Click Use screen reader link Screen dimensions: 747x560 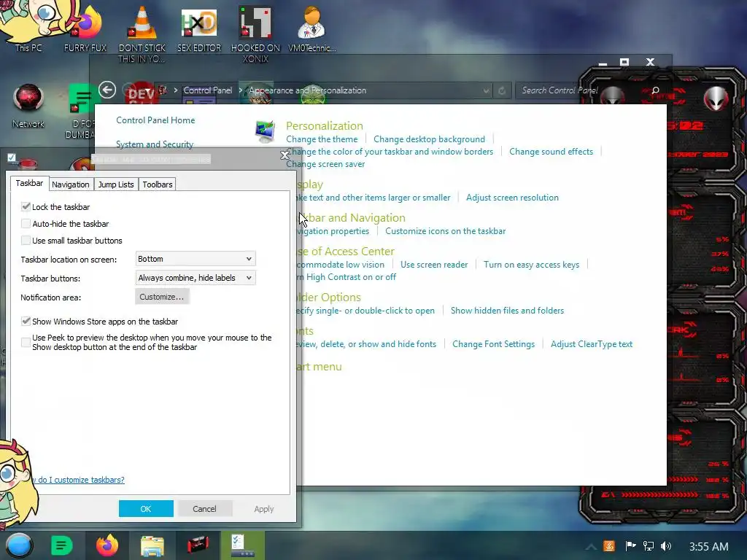pos(434,264)
